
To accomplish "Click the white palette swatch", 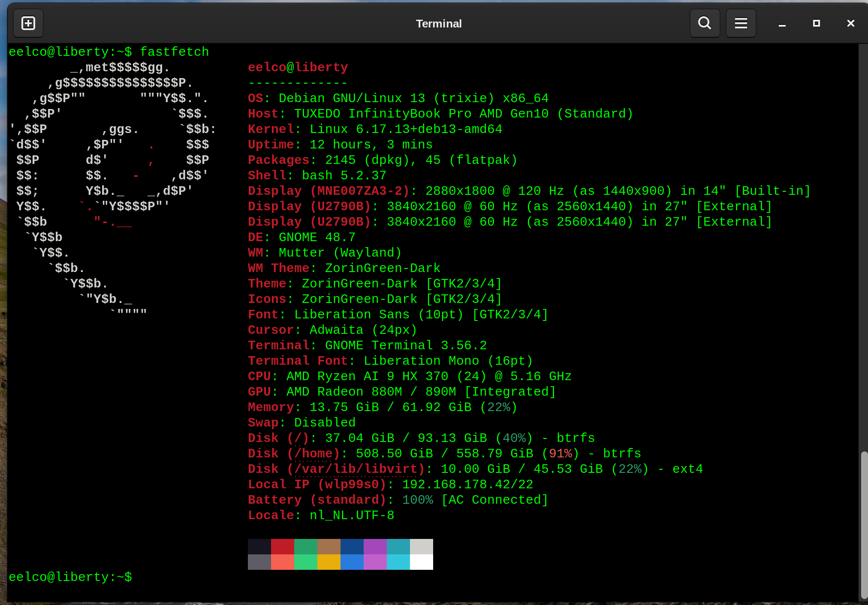I will pos(421,561).
